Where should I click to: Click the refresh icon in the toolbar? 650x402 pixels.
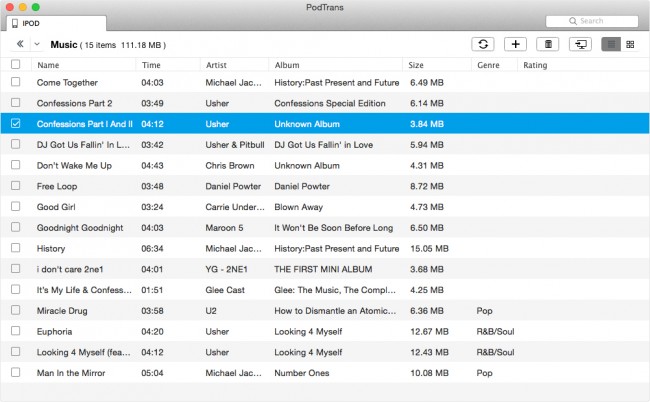click(x=484, y=44)
